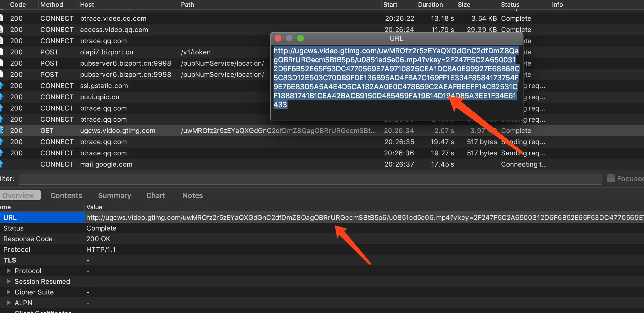Click the icon of the ugcws.video.gtimg.com GET row
The width and height of the screenshot is (644, 313).
click(1, 130)
